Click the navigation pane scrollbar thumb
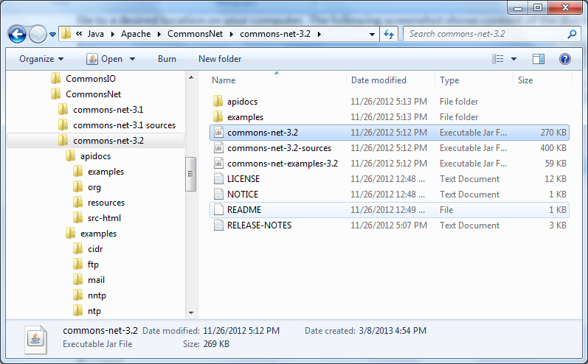Screen dimensions: 588x364 [191, 174]
